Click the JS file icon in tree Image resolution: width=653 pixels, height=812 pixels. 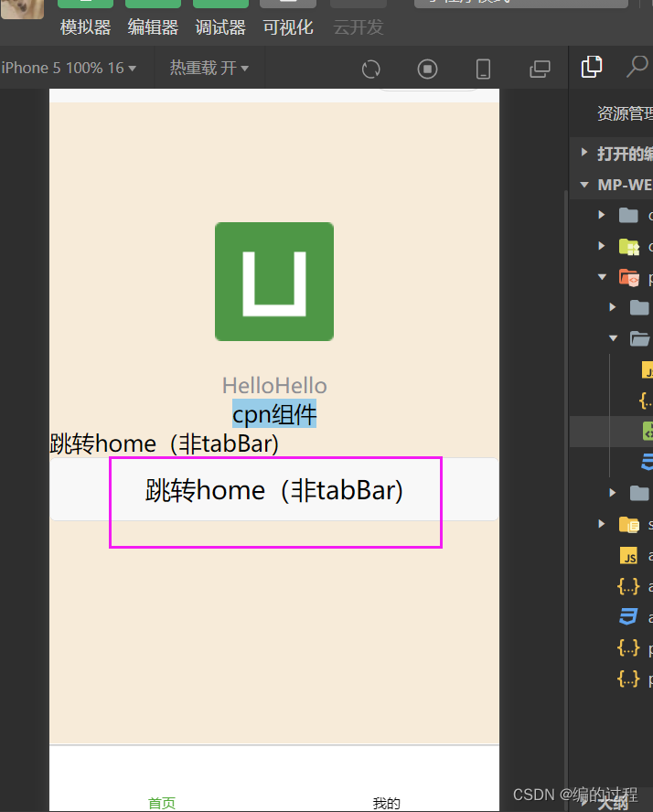pos(629,556)
